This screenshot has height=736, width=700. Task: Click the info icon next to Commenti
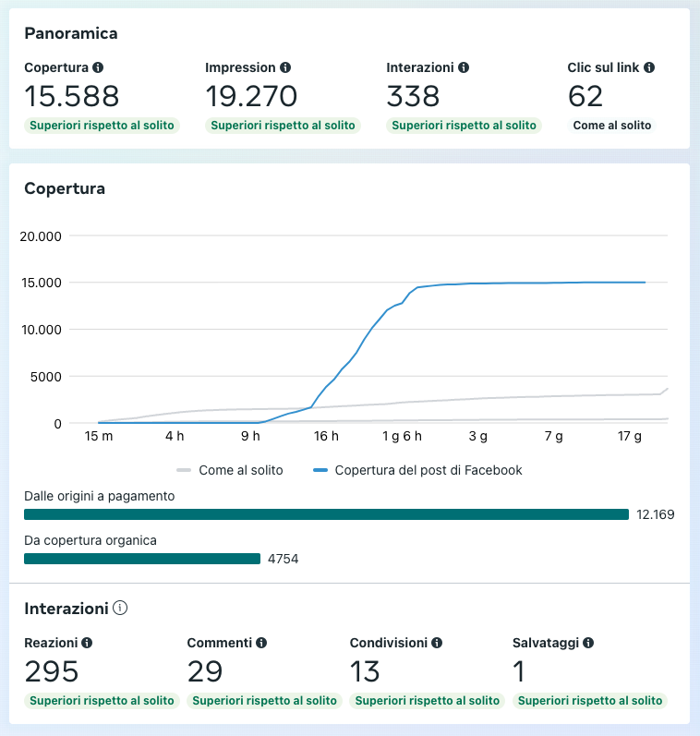pos(261,642)
